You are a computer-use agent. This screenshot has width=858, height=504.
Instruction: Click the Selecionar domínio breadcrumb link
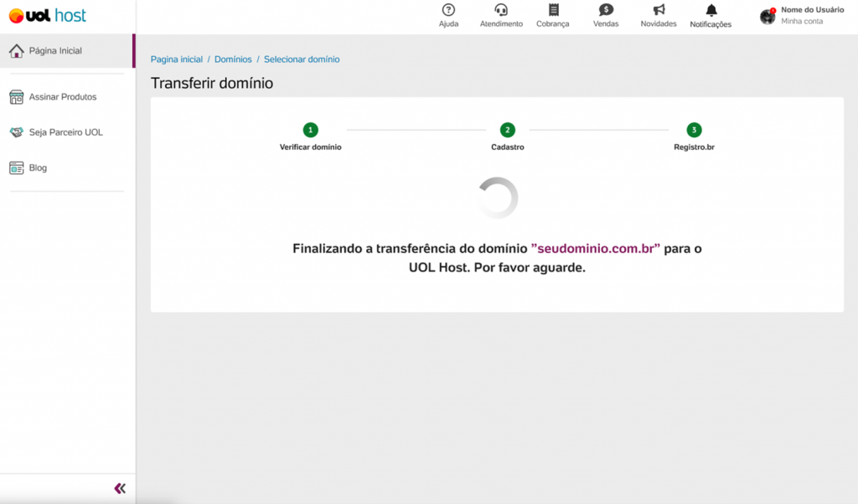pos(302,59)
